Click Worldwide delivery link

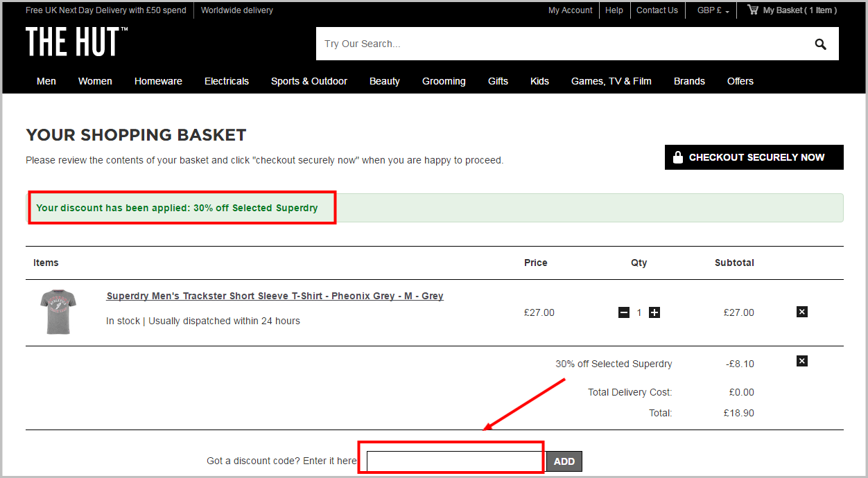tap(237, 10)
